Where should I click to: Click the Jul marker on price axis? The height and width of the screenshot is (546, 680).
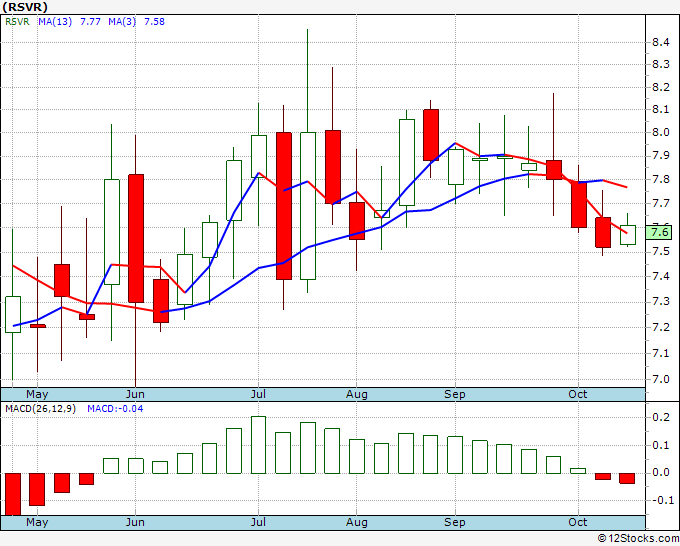(x=258, y=394)
